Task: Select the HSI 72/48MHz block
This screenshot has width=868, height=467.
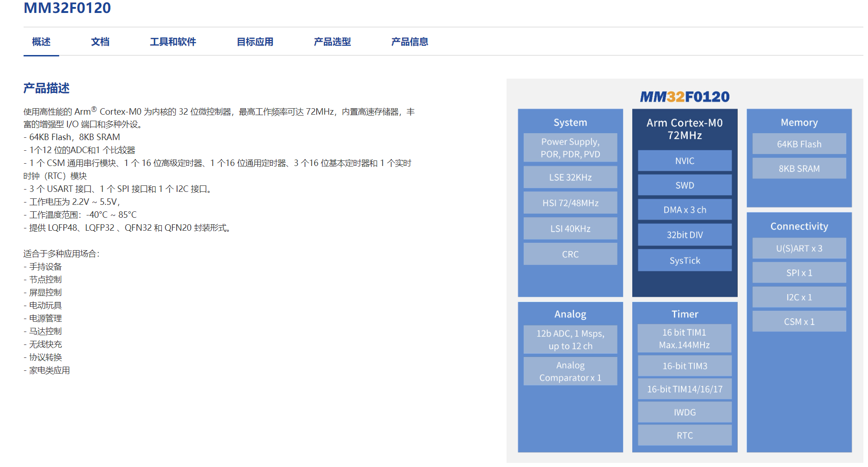Action: [x=570, y=203]
